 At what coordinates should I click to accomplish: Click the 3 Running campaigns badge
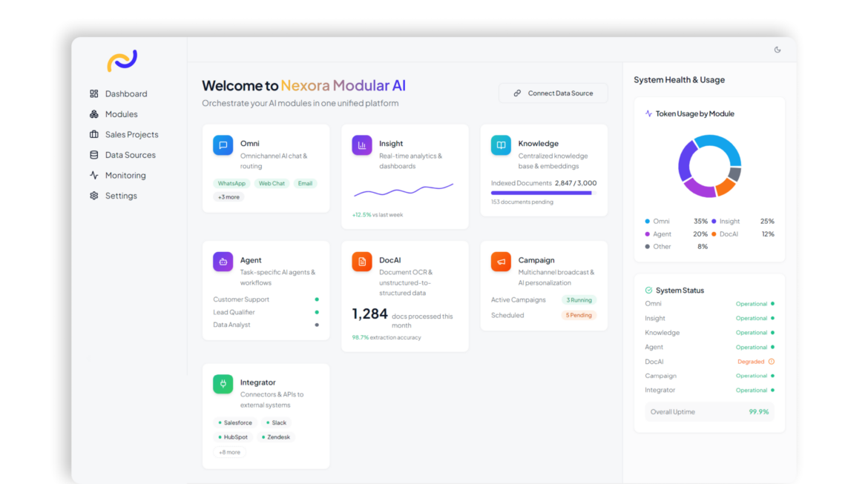click(579, 300)
